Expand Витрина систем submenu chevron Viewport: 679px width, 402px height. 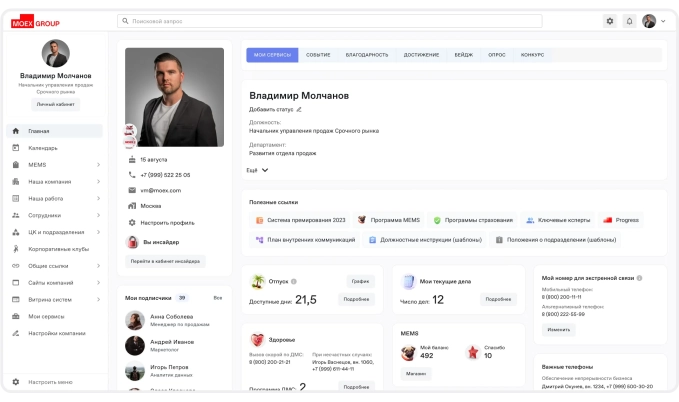click(98, 299)
